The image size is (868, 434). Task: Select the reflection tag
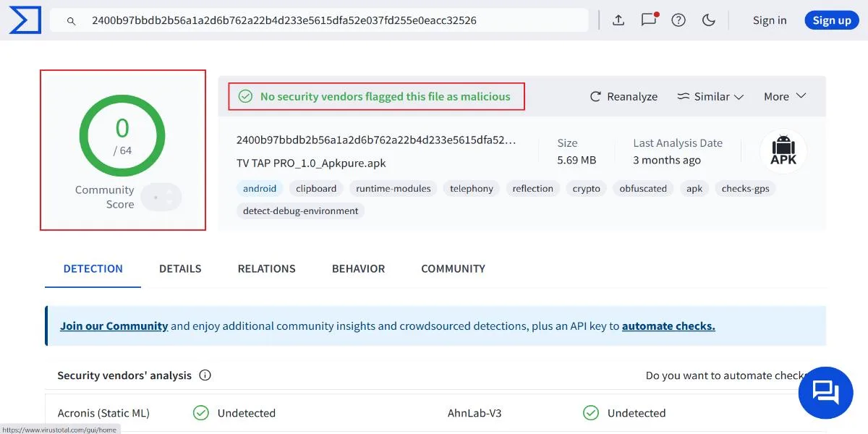tap(533, 189)
